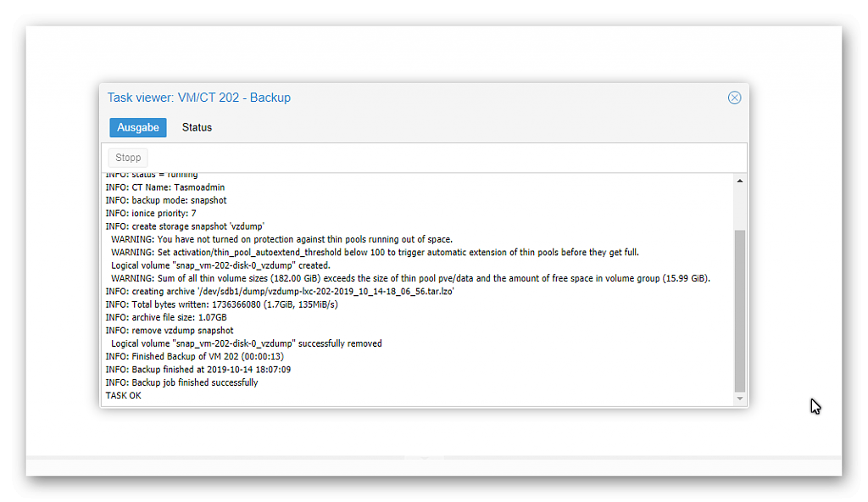Click the log scrollbar up arrow
Image resolution: width=868 pixels, height=502 pixels.
click(739, 181)
